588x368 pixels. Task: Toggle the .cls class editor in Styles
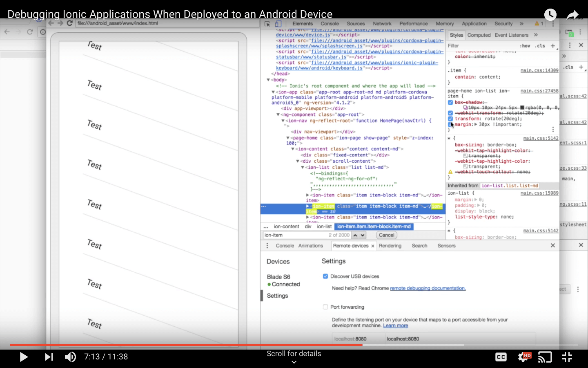tap(540, 46)
